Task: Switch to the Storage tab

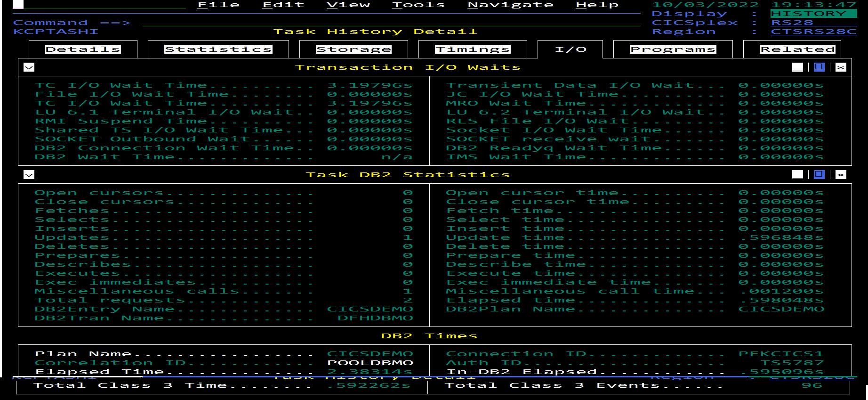Action: 354,49
